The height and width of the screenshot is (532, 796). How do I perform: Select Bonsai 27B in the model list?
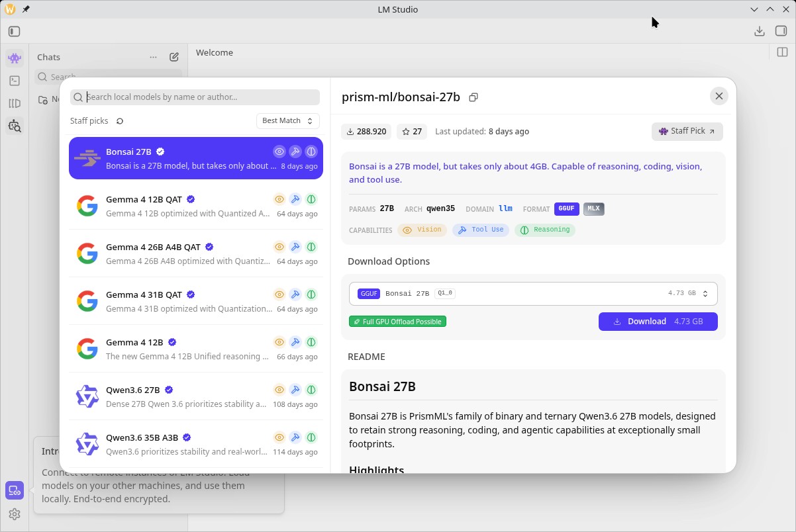(196, 158)
